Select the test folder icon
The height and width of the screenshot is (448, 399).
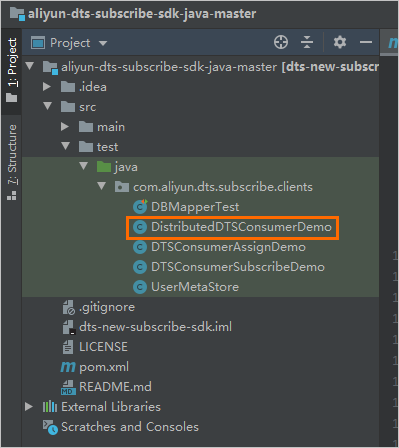pos(86,147)
